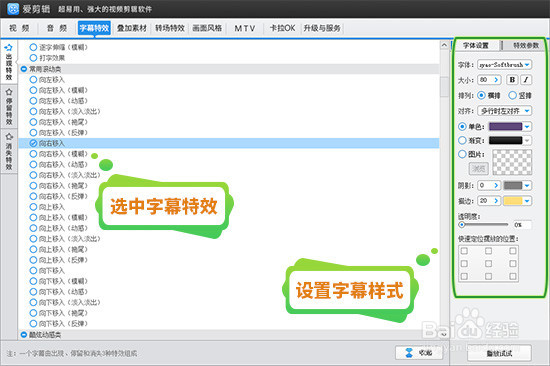The image size is (550, 366).
Task: Increase 大小 font size arrow
Action: point(496,80)
